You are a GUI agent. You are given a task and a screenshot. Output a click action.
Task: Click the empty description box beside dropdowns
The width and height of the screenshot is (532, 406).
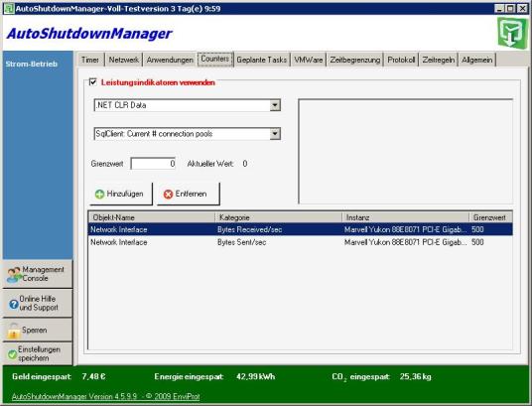click(405, 152)
